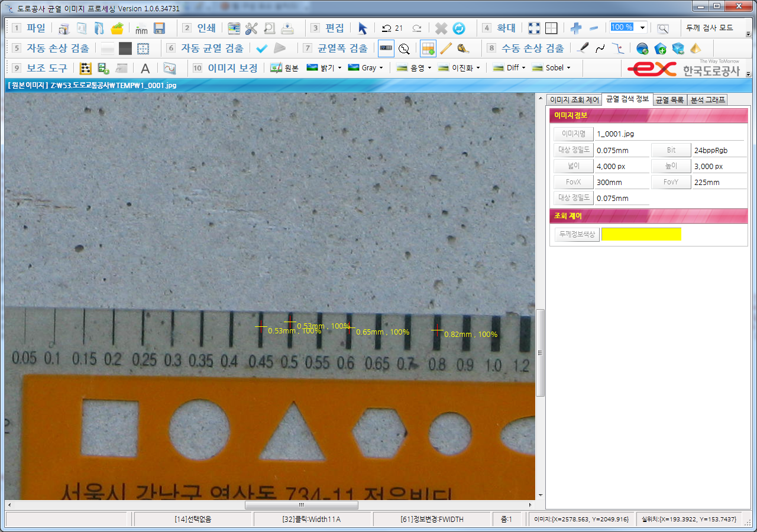Click the magnifier clock crack width icon
757x532 pixels.
coord(404,48)
